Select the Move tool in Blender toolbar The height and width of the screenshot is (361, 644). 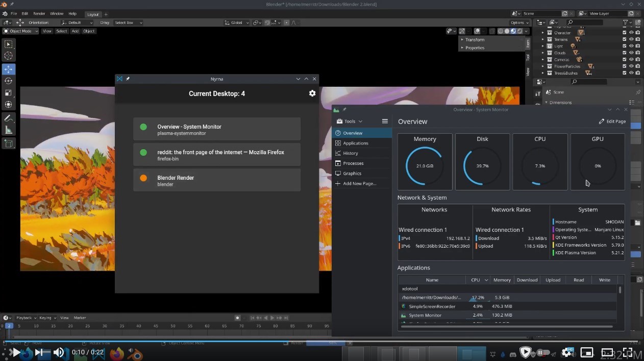[x=8, y=69]
